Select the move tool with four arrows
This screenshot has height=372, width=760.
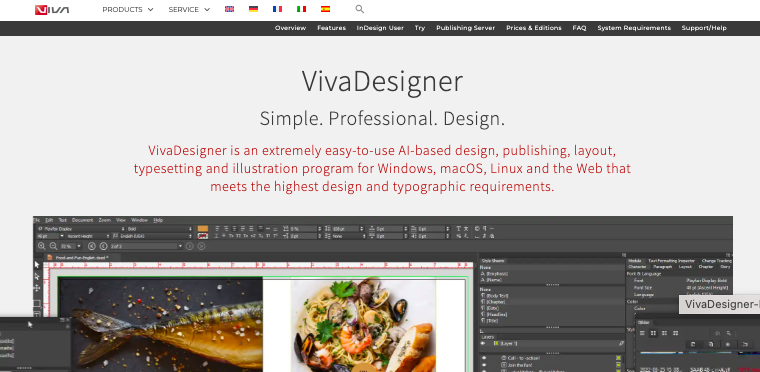click(x=37, y=289)
